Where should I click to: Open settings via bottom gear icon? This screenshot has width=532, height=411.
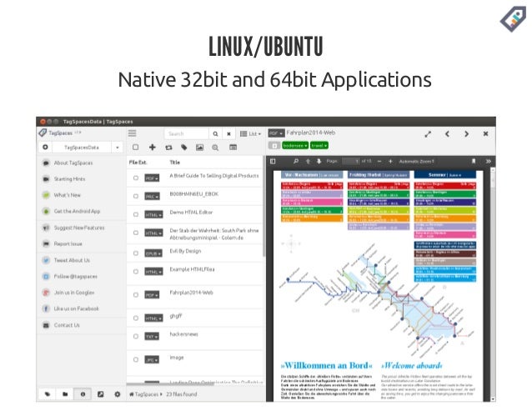pos(118,394)
